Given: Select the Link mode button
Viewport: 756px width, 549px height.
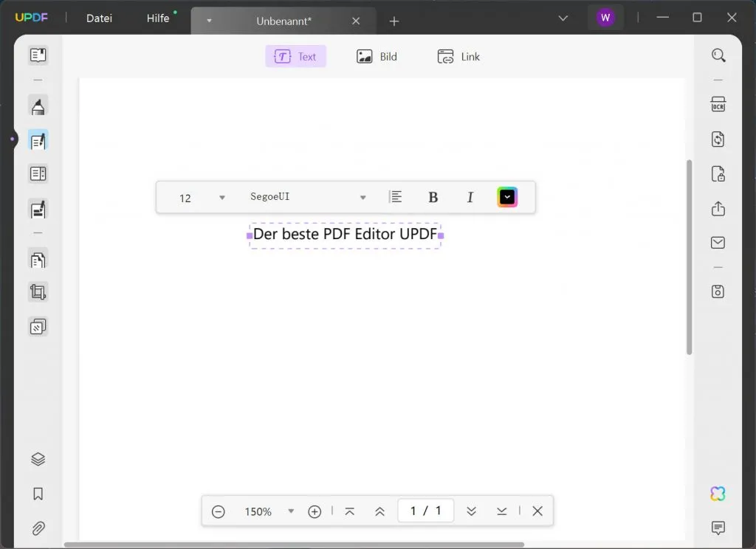Looking at the screenshot, I should click(x=458, y=56).
